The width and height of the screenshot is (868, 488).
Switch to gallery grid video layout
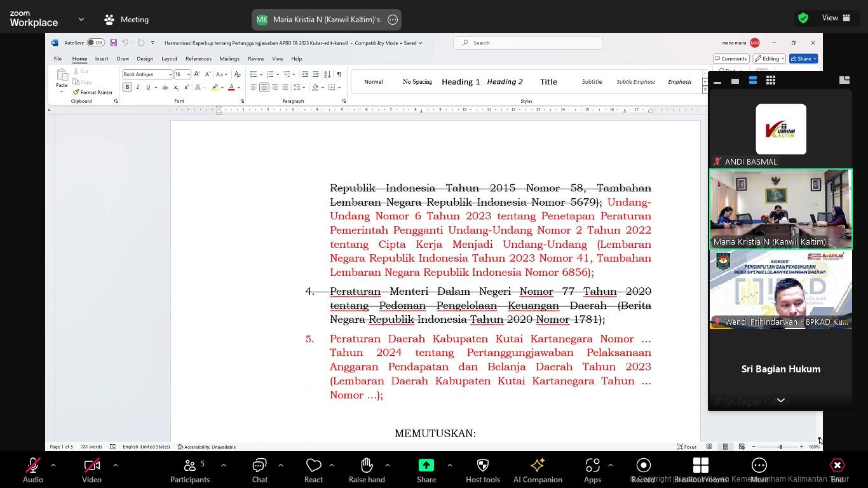(770, 81)
